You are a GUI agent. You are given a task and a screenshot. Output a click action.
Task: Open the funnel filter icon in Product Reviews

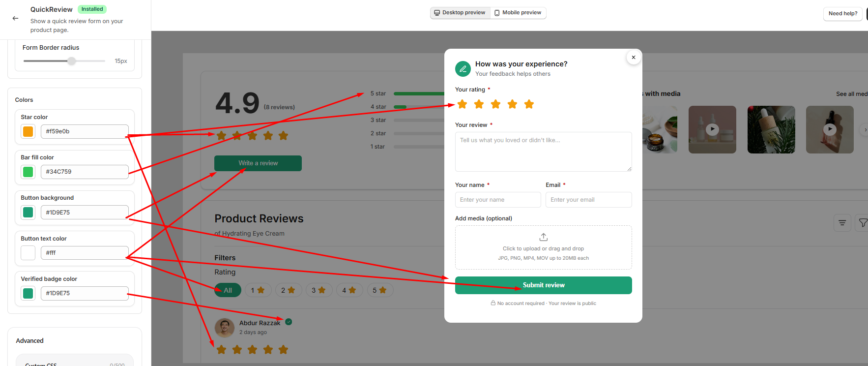863,223
